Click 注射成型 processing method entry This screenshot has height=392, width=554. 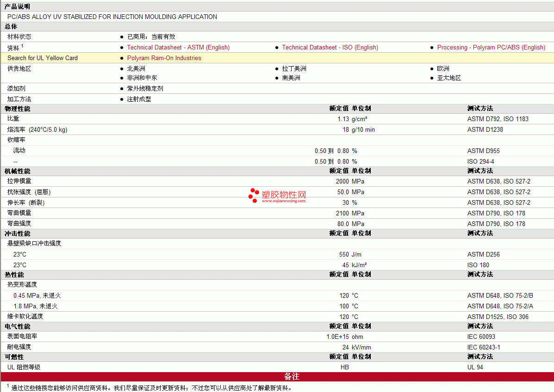pyautogui.click(x=139, y=99)
